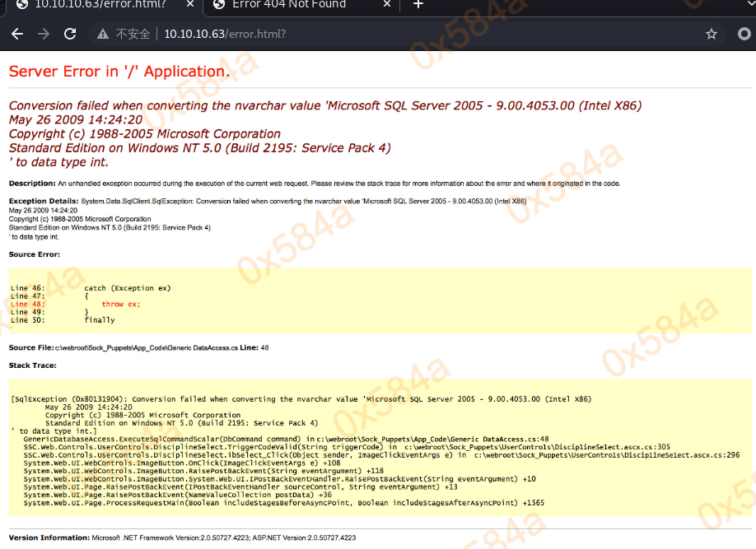756x549 pixels.
Task: Open the profile icon at toolbar right
Action: [x=744, y=35]
